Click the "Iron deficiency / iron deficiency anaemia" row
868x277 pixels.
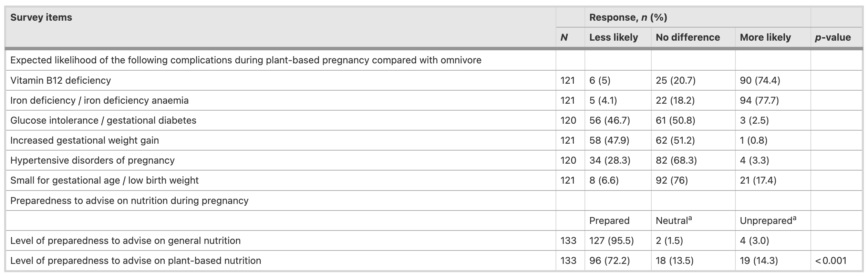click(99, 100)
